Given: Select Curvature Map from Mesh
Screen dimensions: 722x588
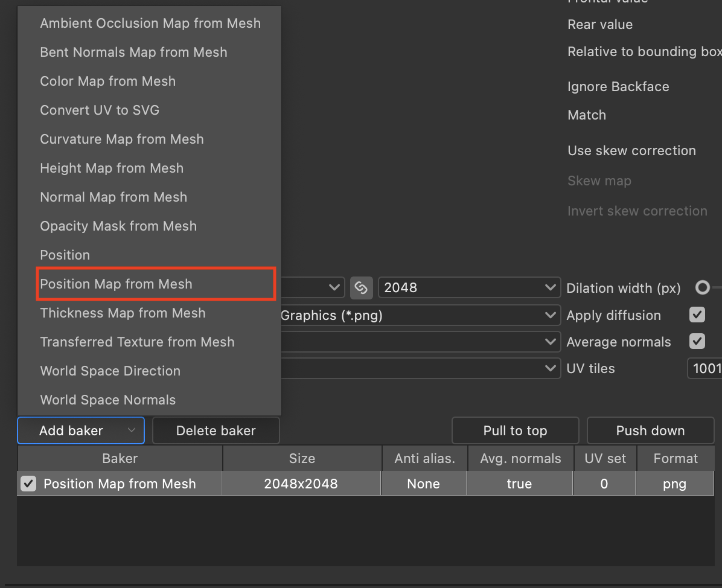Looking at the screenshot, I should [122, 139].
